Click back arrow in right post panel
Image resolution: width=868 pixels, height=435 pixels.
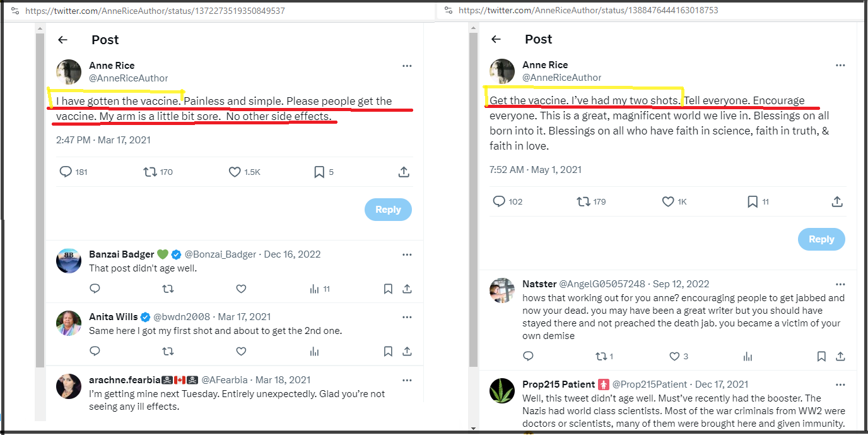coord(496,39)
